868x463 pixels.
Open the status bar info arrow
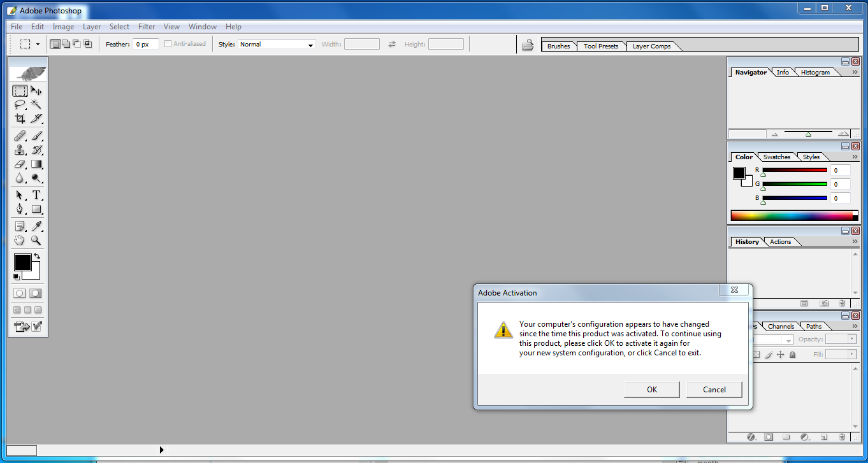(x=161, y=450)
